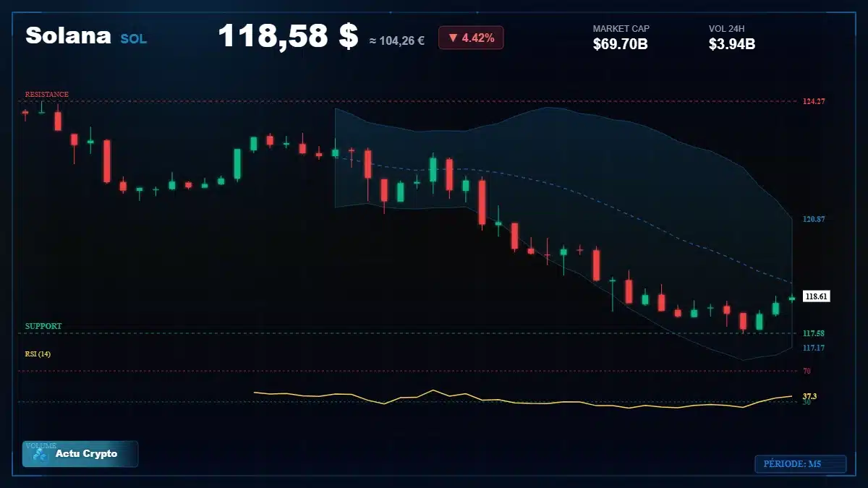Click the 118,58 $ price

coord(288,36)
